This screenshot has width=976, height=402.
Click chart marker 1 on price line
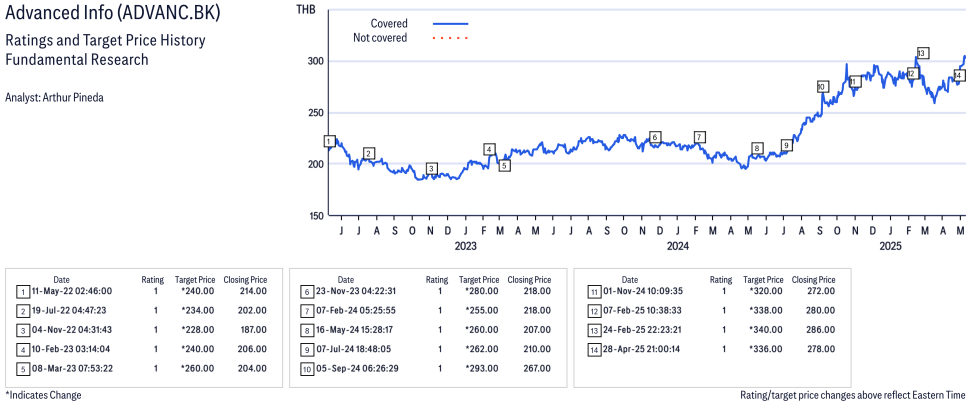329,141
